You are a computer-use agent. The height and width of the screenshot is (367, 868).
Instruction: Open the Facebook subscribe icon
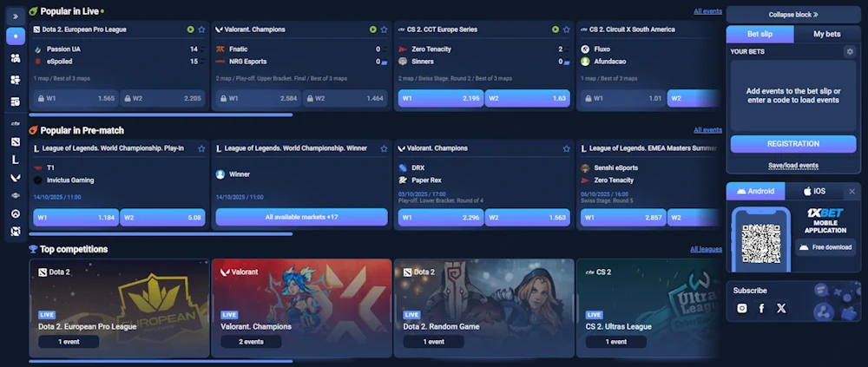pyautogui.click(x=762, y=308)
